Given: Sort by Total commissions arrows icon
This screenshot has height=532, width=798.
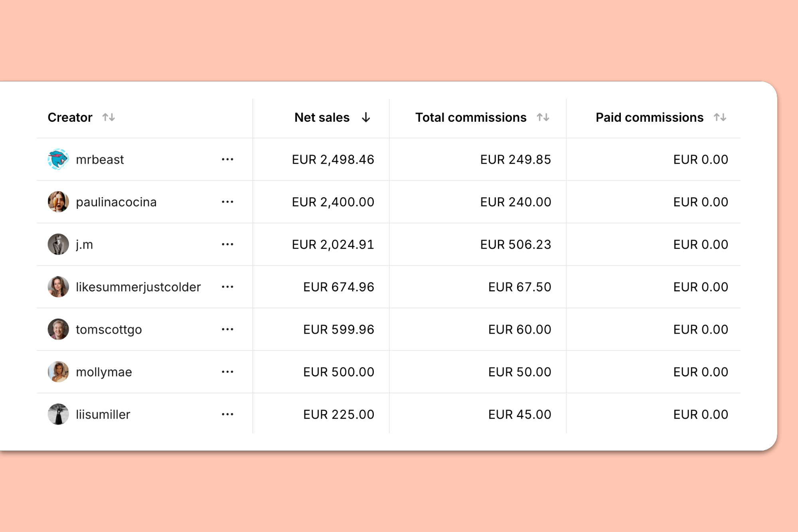Looking at the screenshot, I should pos(543,117).
